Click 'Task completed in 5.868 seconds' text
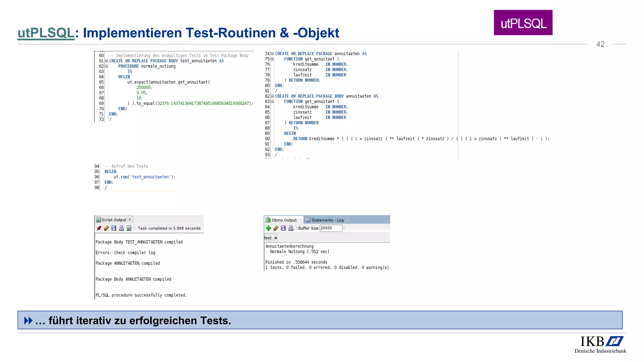Viewport: 644px width, 362px height. coord(169,228)
